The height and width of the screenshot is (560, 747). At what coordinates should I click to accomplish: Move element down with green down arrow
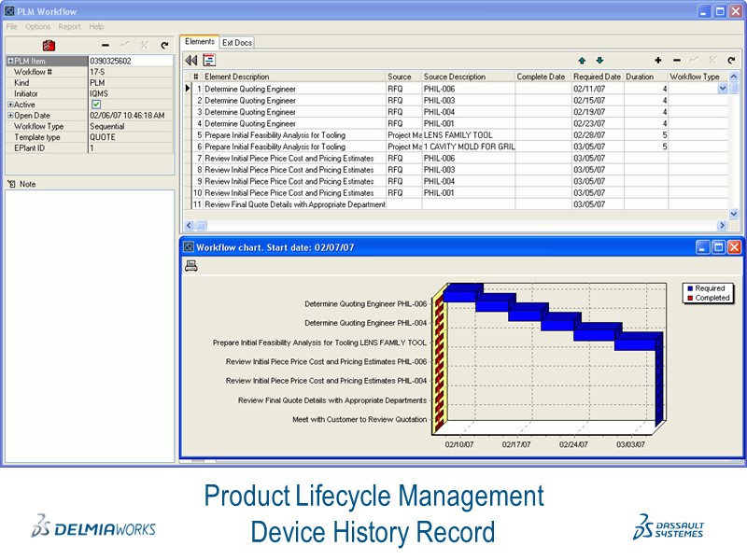(x=599, y=60)
